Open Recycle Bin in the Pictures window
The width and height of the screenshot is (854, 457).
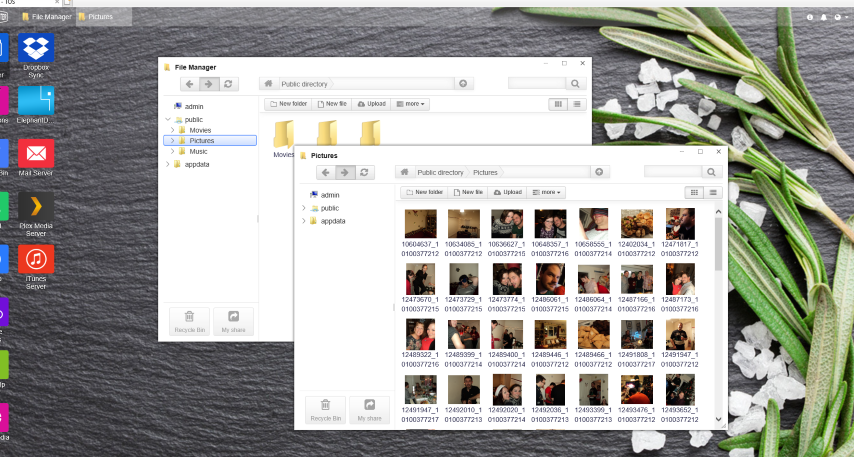(x=326, y=410)
